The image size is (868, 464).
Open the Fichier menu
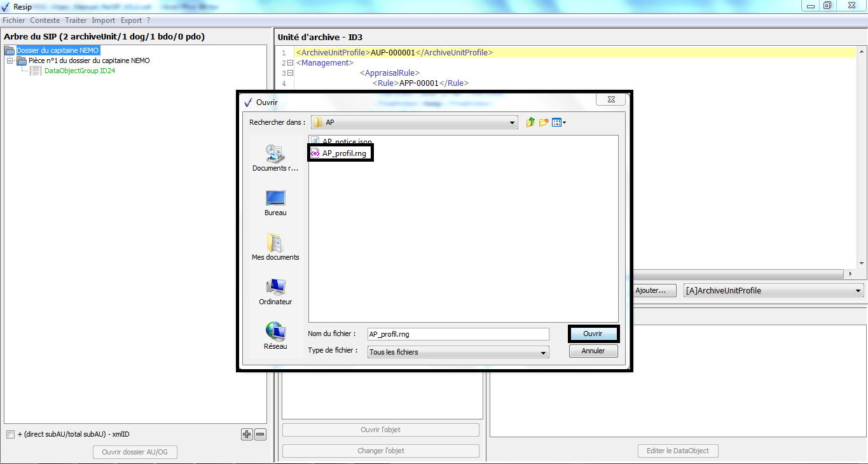[x=13, y=20]
